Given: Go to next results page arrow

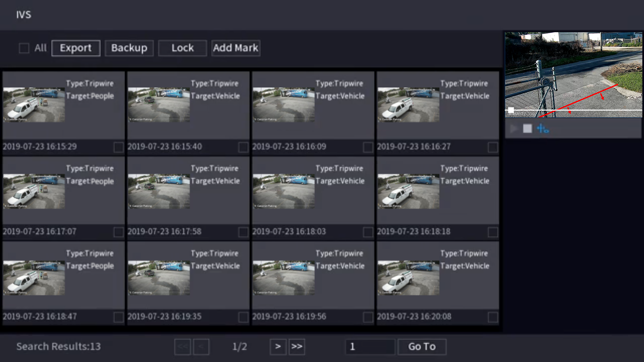Looking at the screenshot, I should click(x=278, y=347).
